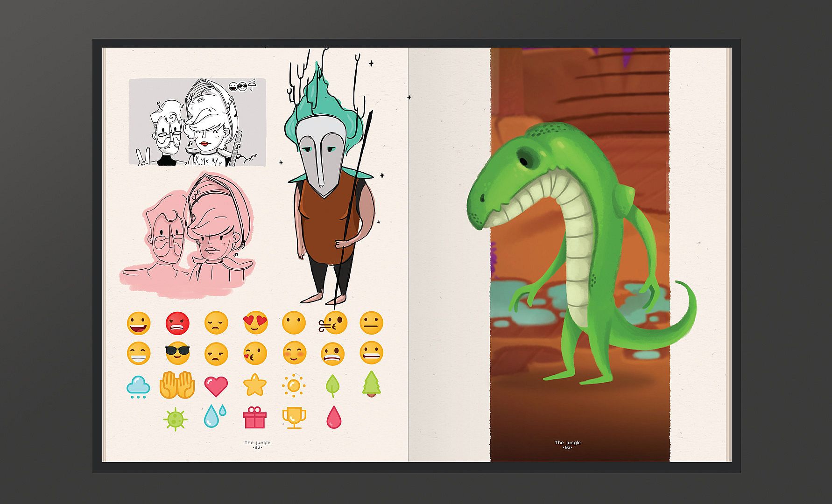Pick the sad emoji with closed eyes
832x504 pixels.
coord(217,323)
